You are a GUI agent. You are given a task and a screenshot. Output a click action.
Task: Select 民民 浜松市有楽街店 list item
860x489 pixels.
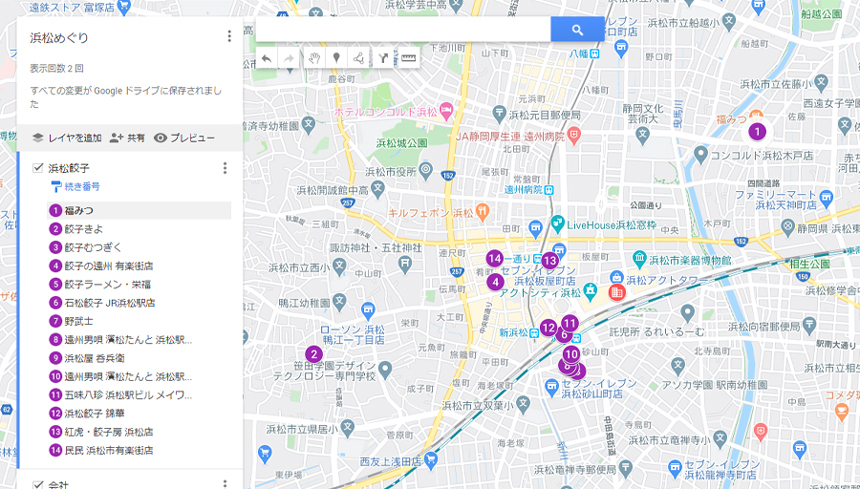[139, 451]
